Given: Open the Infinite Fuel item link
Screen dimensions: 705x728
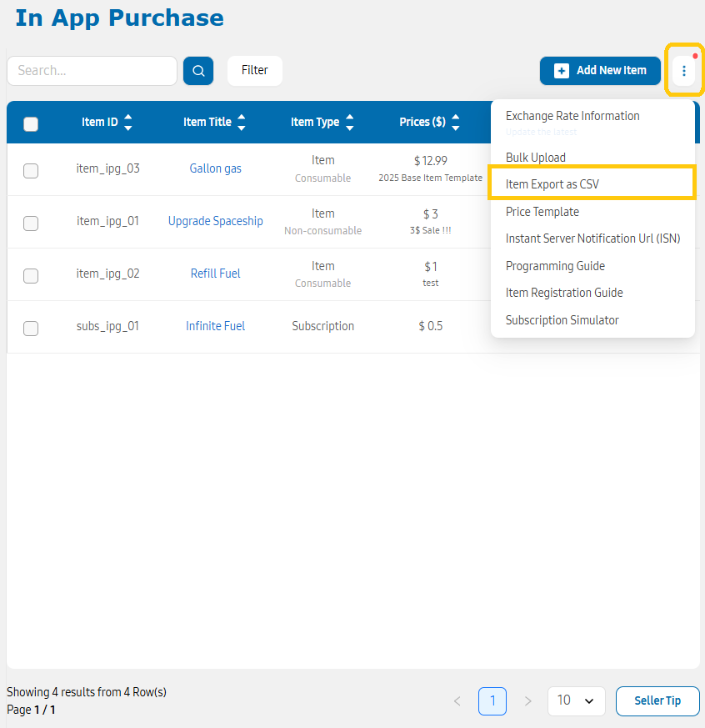Looking at the screenshot, I should click(x=215, y=326).
